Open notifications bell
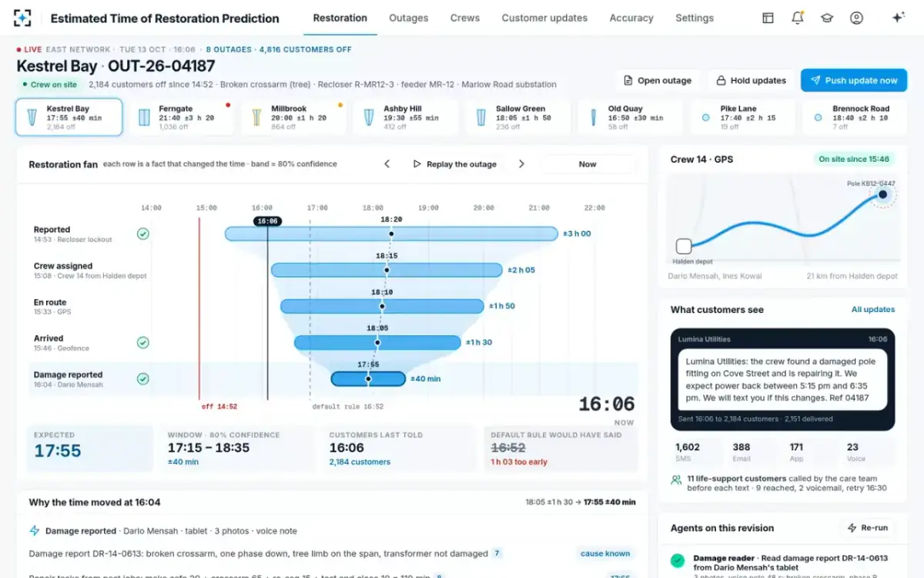The height and width of the screenshot is (578, 924). (798, 18)
